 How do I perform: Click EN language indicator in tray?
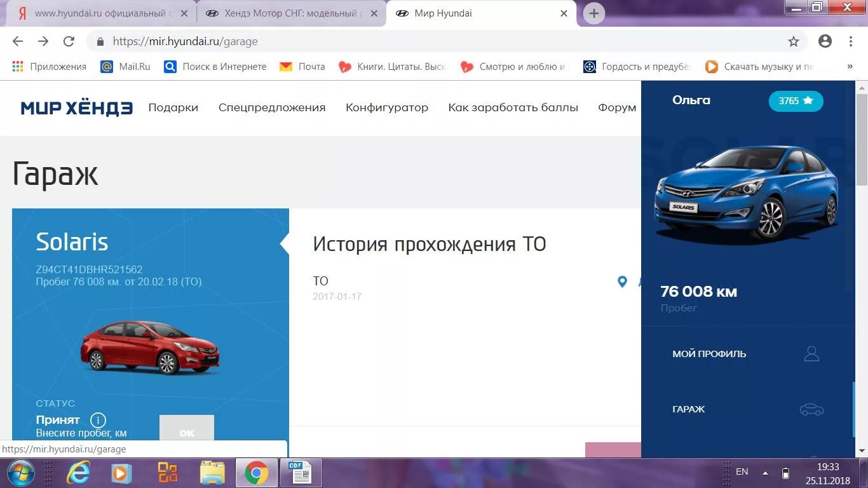[x=742, y=472]
